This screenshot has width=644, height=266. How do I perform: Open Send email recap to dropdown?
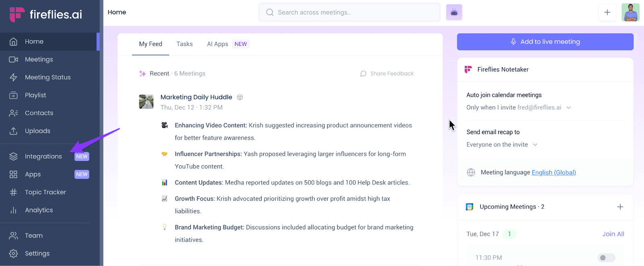pos(502,145)
